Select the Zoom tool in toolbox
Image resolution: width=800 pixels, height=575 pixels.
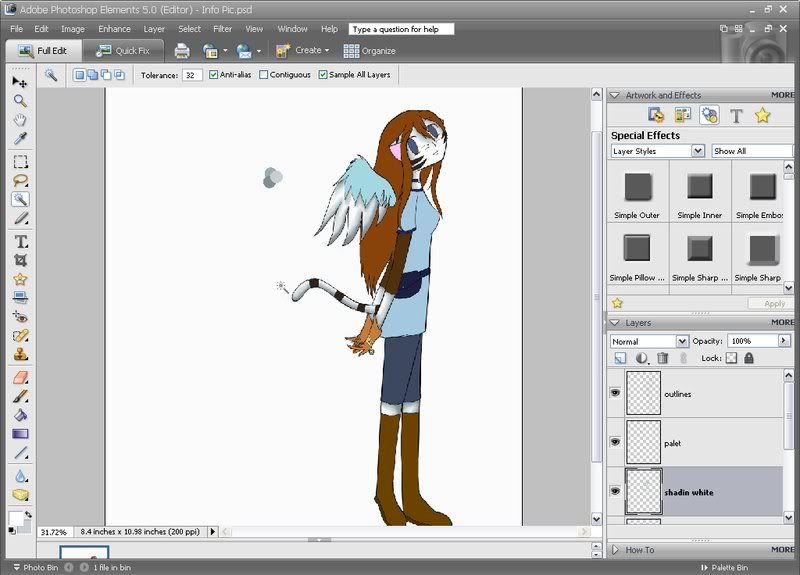click(x=20, y=101)
